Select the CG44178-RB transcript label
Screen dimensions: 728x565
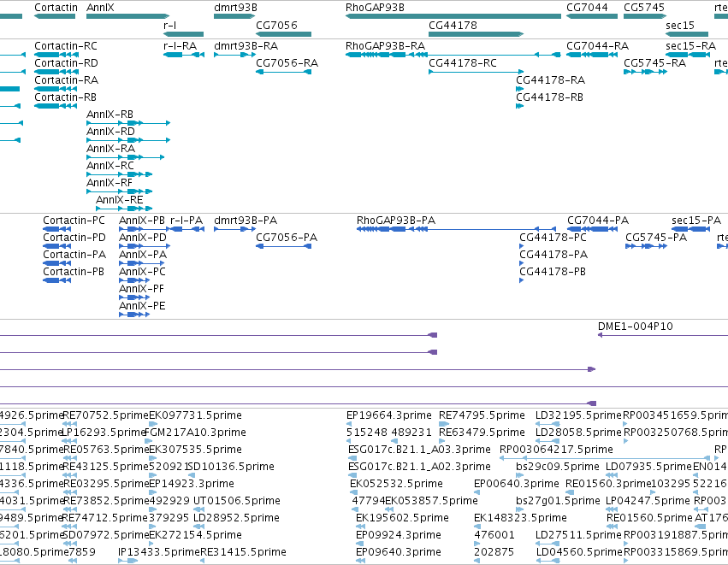coord(549,97)
